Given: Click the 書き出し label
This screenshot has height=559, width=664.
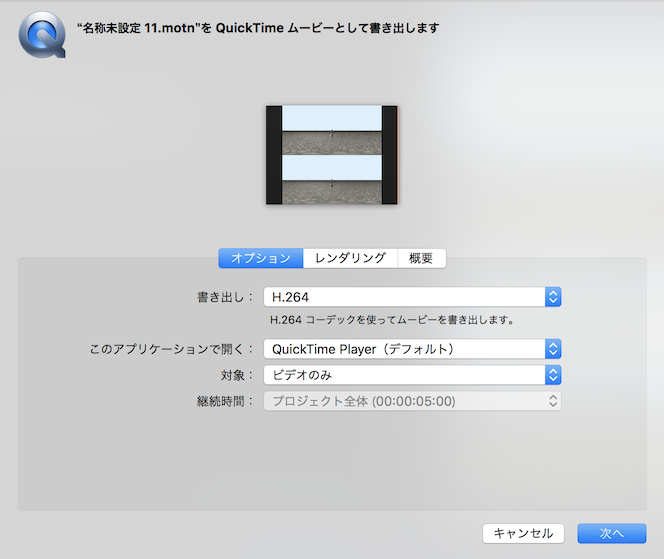Looking at the screenshot, I should (225, 297).
